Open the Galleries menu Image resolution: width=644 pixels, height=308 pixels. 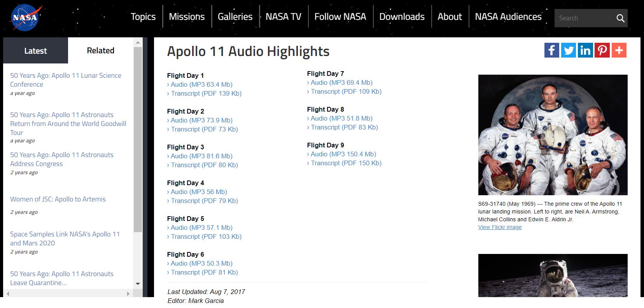point(235,17)
